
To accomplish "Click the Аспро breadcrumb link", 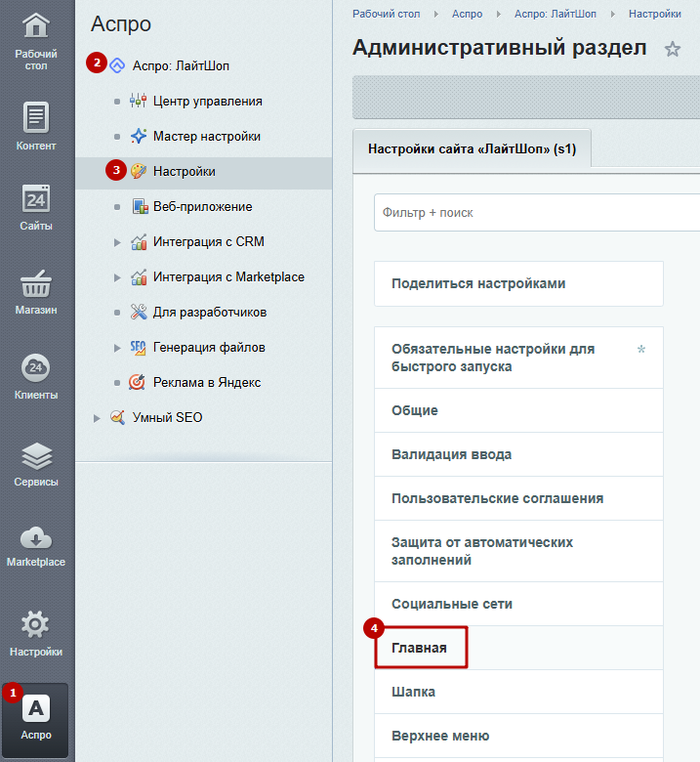I will [x=467, y=14].
